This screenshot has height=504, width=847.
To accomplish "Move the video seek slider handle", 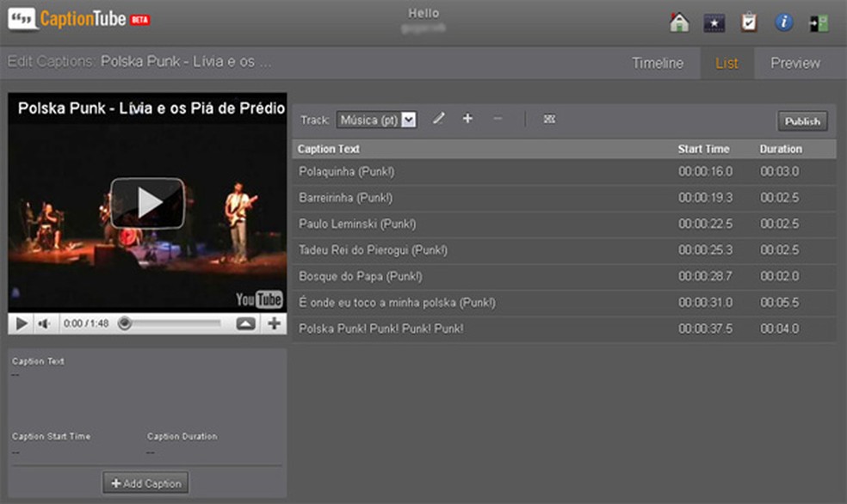I will pyautogui.click(x=125, y=323).
